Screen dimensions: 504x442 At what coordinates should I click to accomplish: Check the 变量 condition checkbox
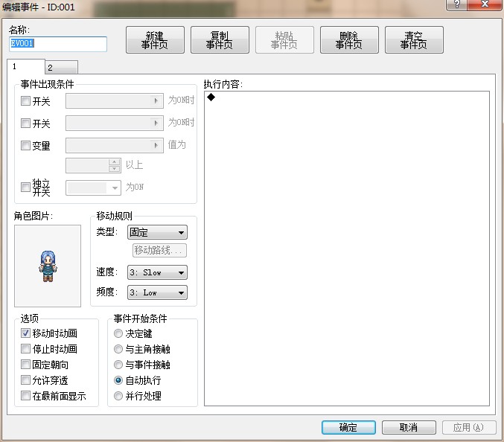tap(25, 145)
